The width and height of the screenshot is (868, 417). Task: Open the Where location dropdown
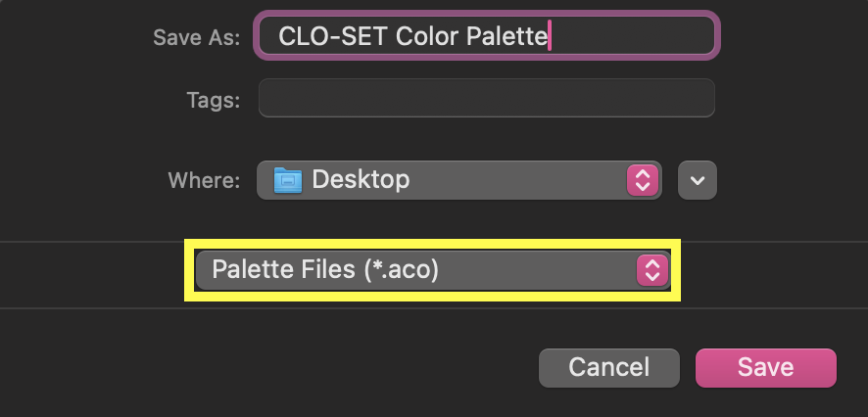459,180
